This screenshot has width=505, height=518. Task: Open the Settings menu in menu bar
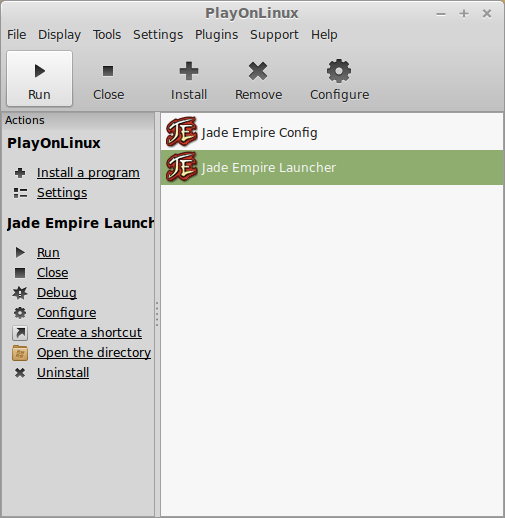click(158, 35)
